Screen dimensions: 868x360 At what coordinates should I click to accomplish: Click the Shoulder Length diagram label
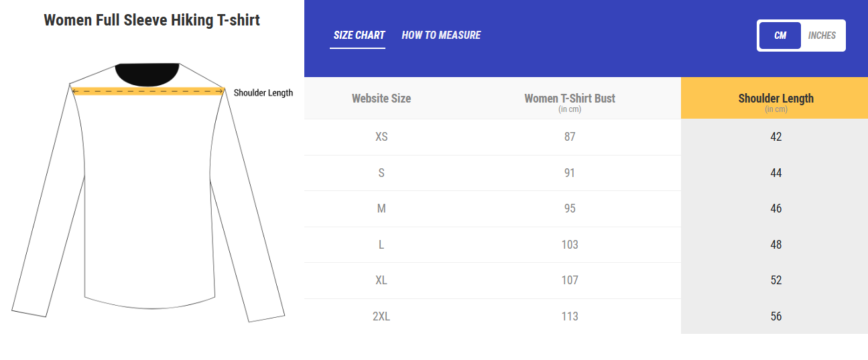point(263,93)
